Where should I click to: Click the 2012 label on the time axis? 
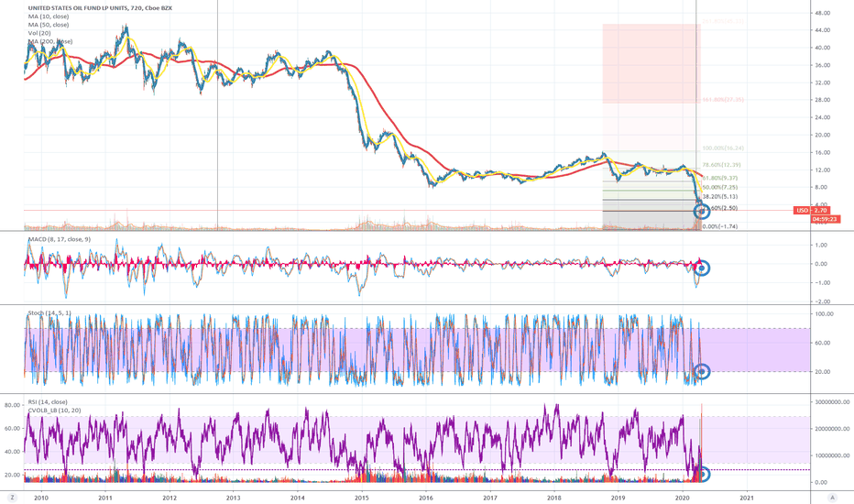pos(170,498)
